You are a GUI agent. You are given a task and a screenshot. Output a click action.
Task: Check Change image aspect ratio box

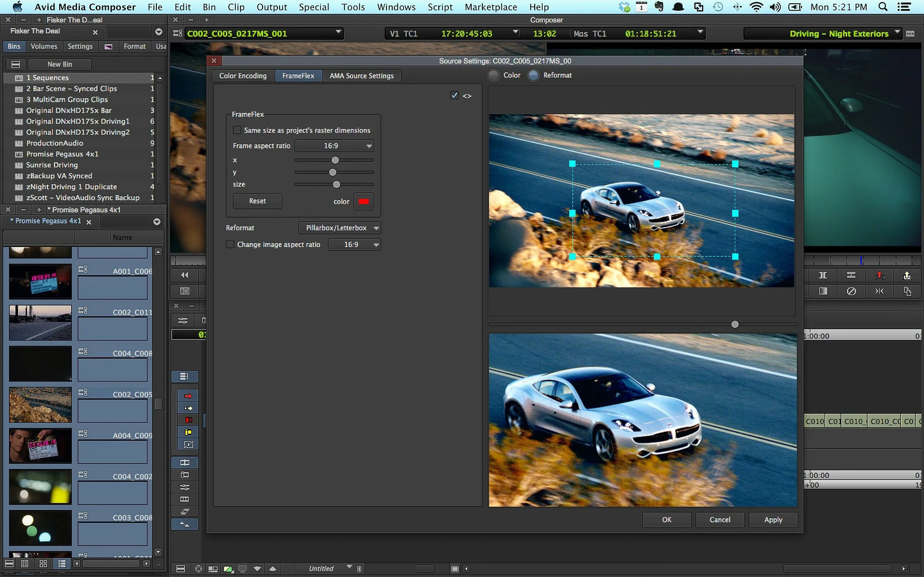click(x=230, y=244)
